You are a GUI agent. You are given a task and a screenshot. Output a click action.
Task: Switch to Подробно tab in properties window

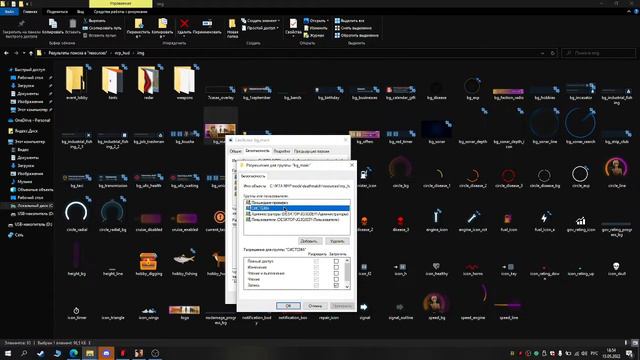[282, 151]
